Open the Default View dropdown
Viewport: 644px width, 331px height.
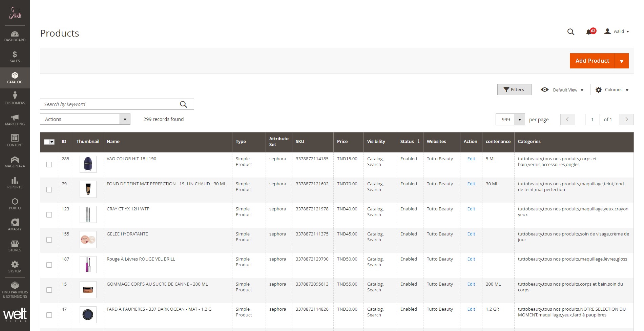(562, 90)
